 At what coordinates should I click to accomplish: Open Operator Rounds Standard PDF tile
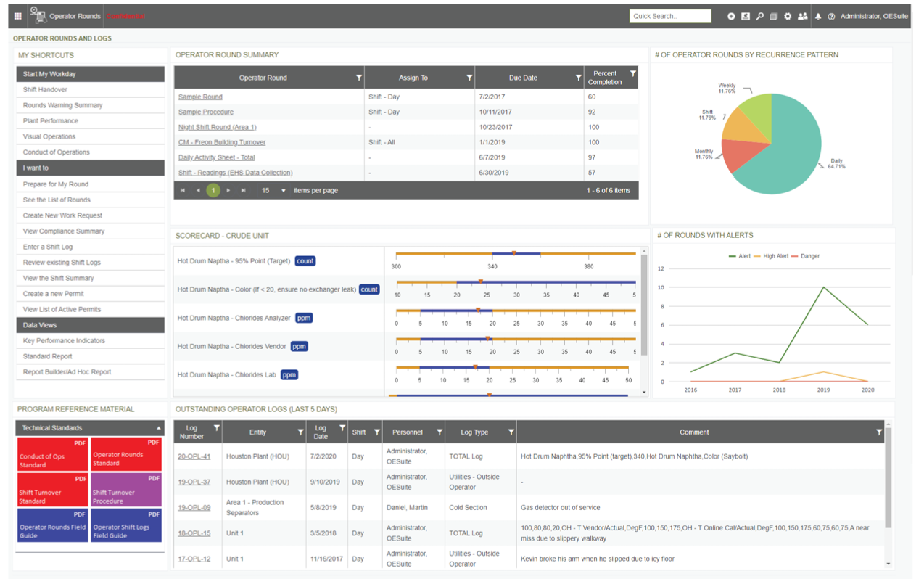coord(126,454)
